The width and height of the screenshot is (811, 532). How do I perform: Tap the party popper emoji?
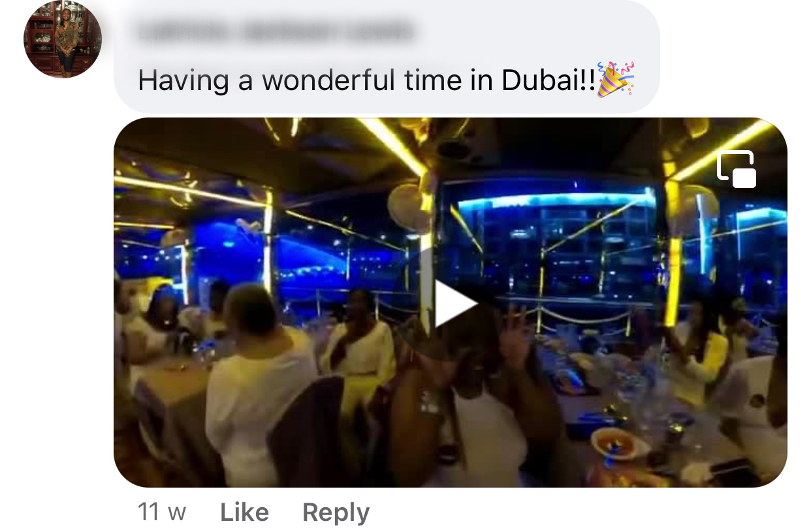[615, 80]
